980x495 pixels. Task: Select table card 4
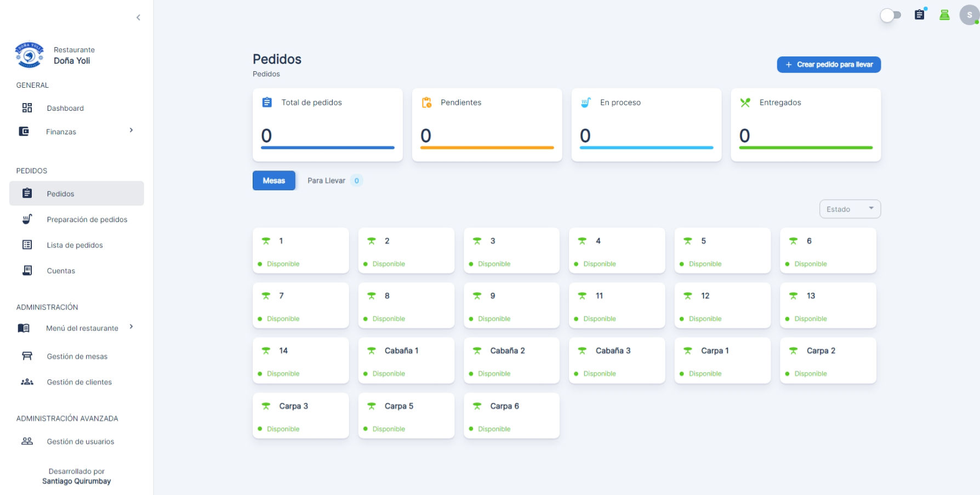[617, 251]
